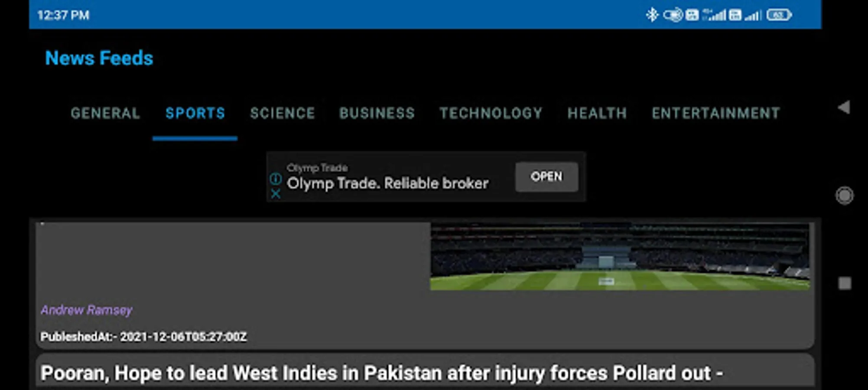Open the cricket stadium article thumbnail
Screen dimensions: 868x390
620,257
